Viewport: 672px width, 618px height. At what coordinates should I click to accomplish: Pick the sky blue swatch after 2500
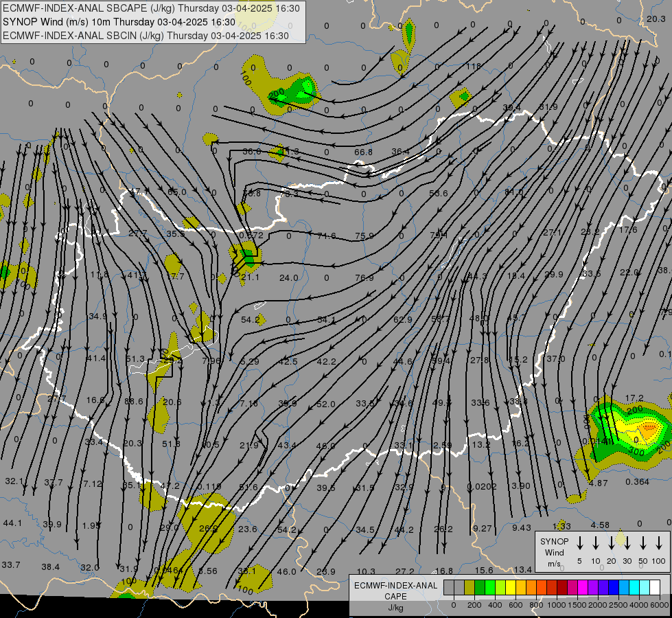point(623,588)
